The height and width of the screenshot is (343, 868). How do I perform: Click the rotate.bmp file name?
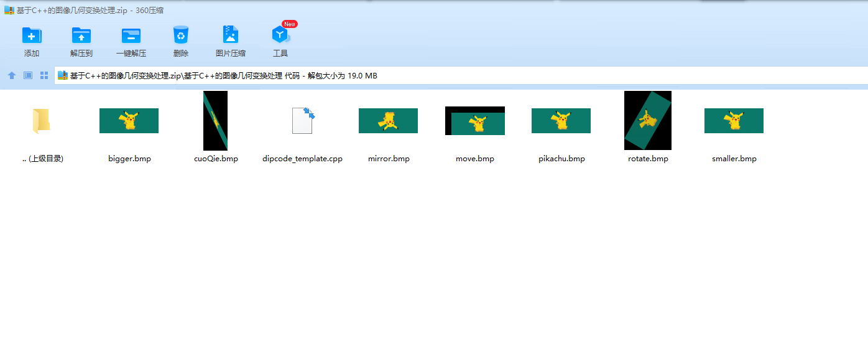[x=648, y=159]
